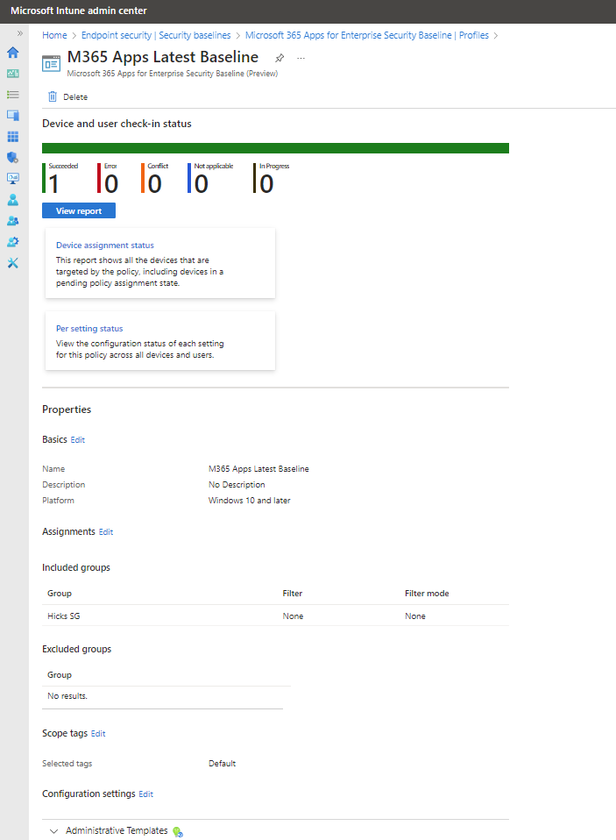Screen dimensions: 616x840
Task: Click the 'Windows 10 and later' platform value
Action: [250, 501]
